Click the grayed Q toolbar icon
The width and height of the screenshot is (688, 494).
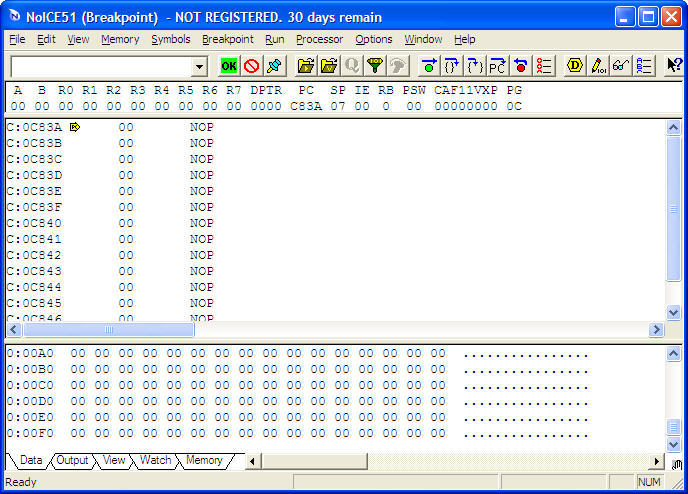coord(351,66)
